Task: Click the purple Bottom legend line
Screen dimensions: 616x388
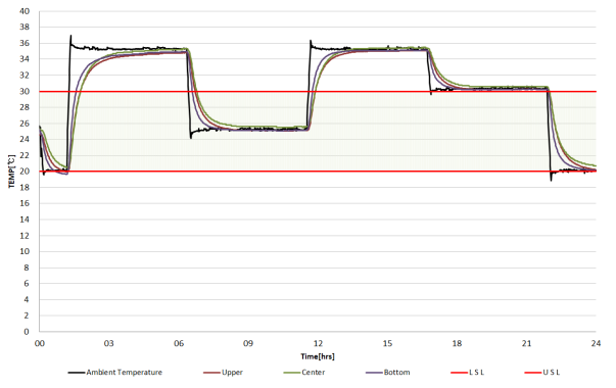Action: 374,372
